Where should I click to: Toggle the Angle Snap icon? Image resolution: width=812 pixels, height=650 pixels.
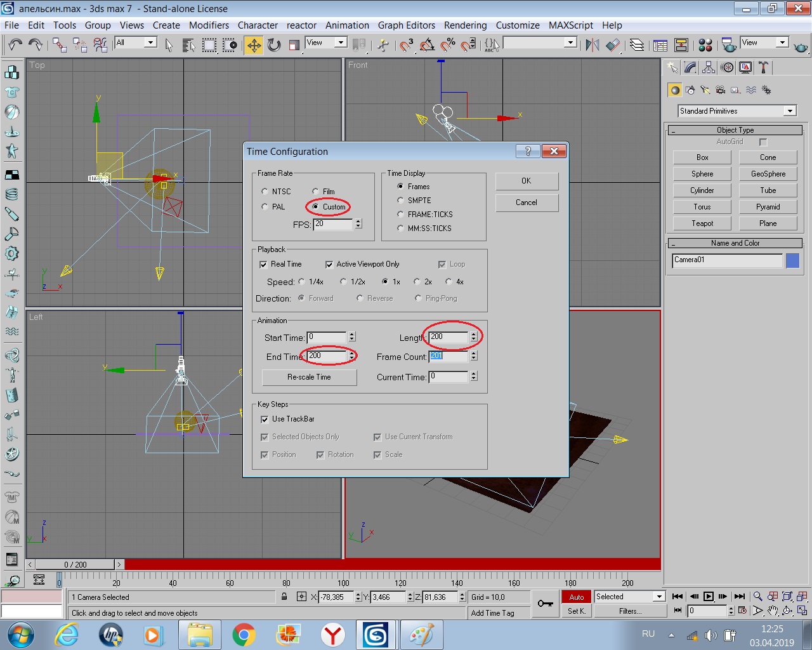[x=427, y=45]
